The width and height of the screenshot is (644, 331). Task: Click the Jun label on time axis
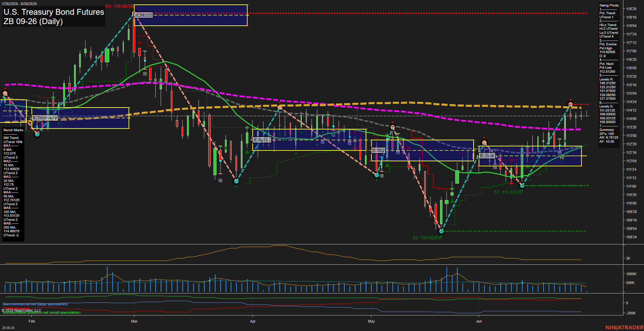[479, 321]
